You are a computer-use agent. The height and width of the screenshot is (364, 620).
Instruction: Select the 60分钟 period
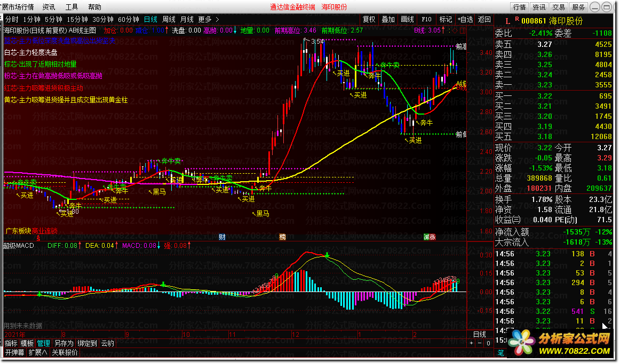129,19
